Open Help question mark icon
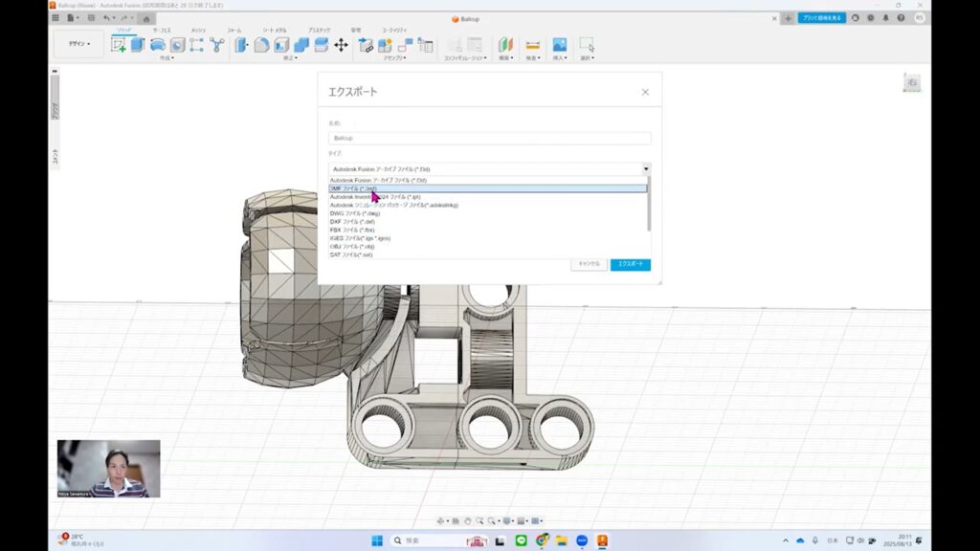The width and height of the screenshot is (980, 551). [x=901, y=18]
